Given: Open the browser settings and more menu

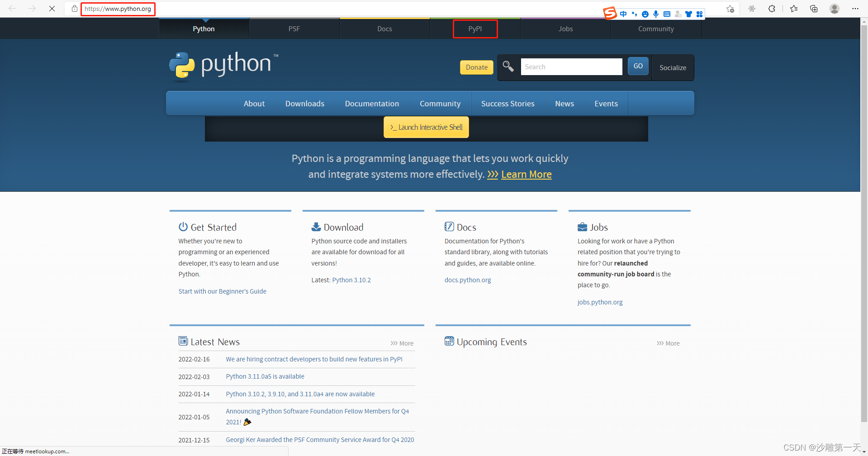Looking at the screenshot, I should (855, 9).
